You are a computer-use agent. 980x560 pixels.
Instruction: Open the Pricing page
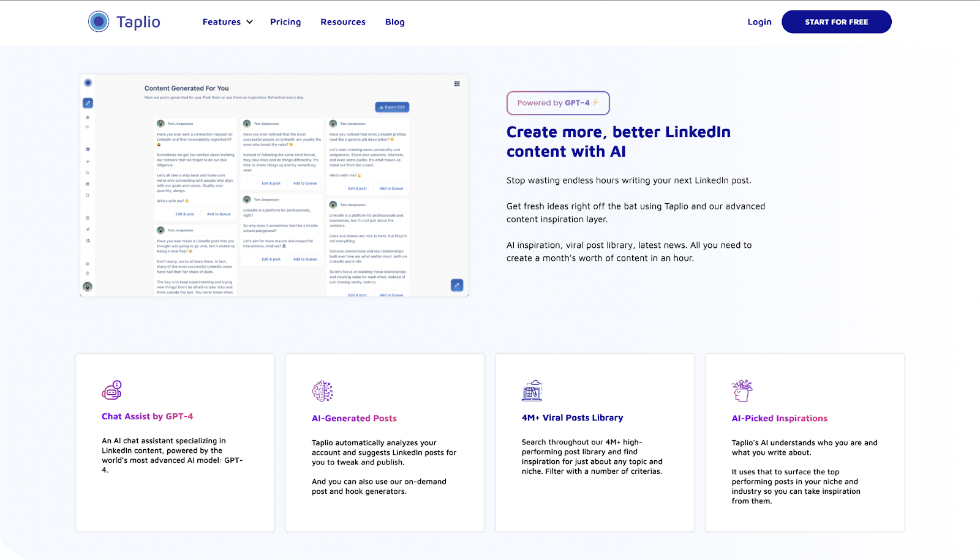point(285,22)
